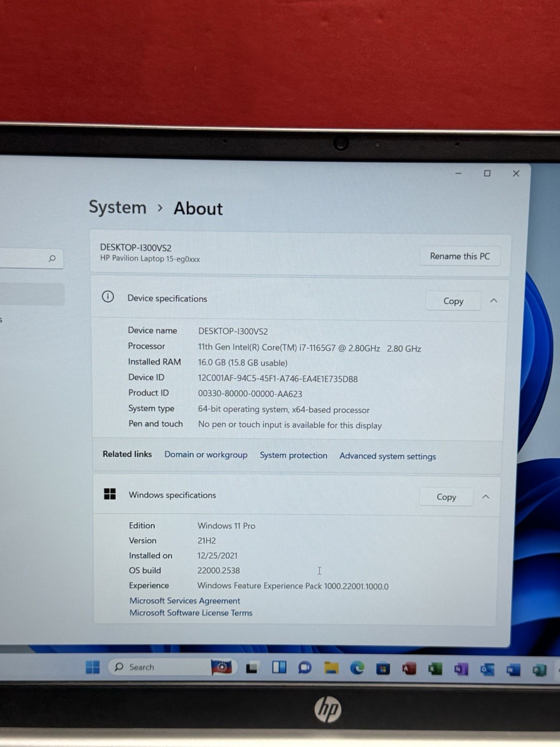
Task: Click the About page heading
Action: [x=198, y=209]
